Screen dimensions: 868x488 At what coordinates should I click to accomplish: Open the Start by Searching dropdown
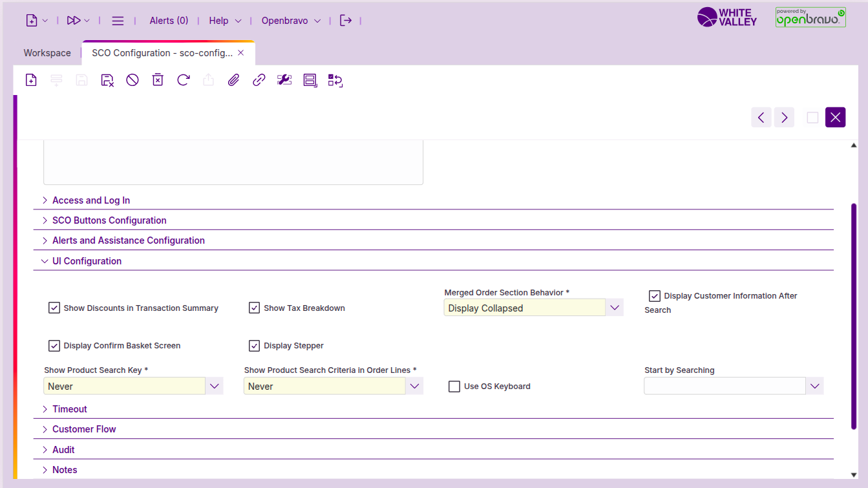pyautogui.click(x=815, y=387)
